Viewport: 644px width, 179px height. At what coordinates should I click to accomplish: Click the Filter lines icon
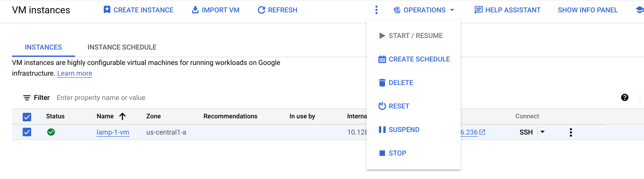point(27,98)
